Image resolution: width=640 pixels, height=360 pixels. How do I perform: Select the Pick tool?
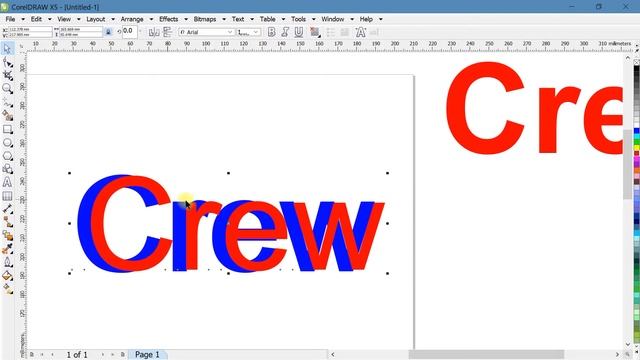pos(7,49)
